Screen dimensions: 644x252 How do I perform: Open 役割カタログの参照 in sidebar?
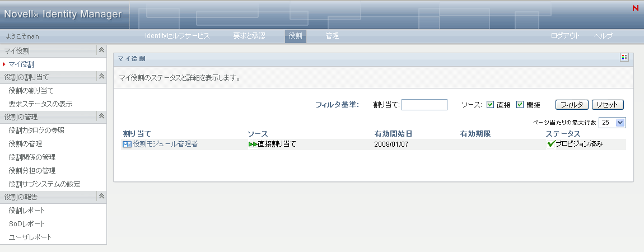click(x=36, y=130)
